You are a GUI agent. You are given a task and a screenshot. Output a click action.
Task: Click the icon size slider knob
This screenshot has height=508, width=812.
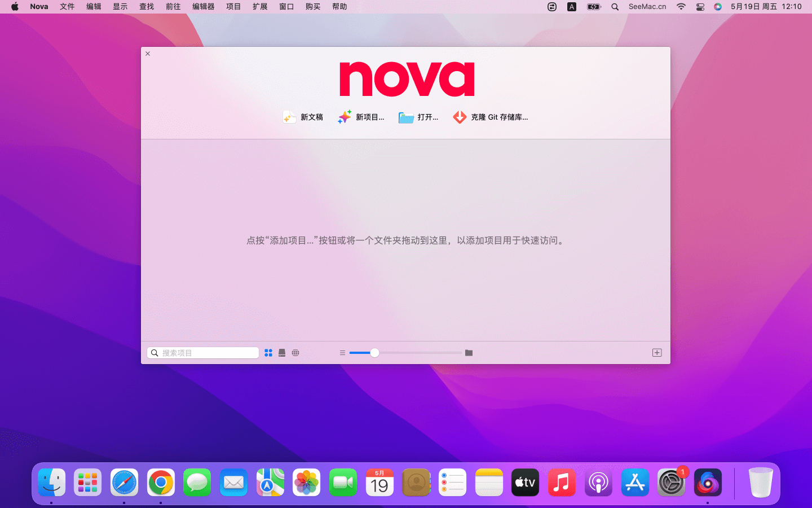coord(374,353)
